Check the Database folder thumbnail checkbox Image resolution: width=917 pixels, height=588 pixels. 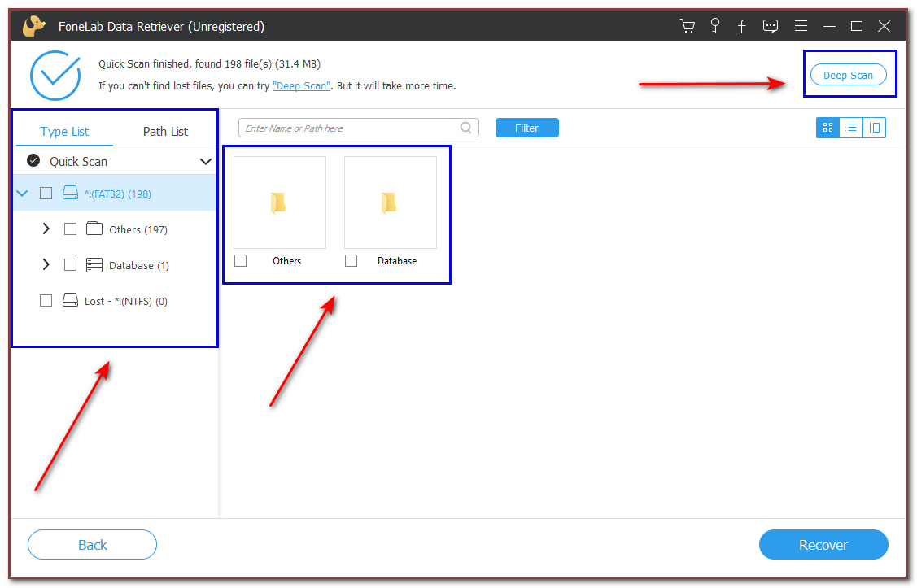[x=351, y=261]
